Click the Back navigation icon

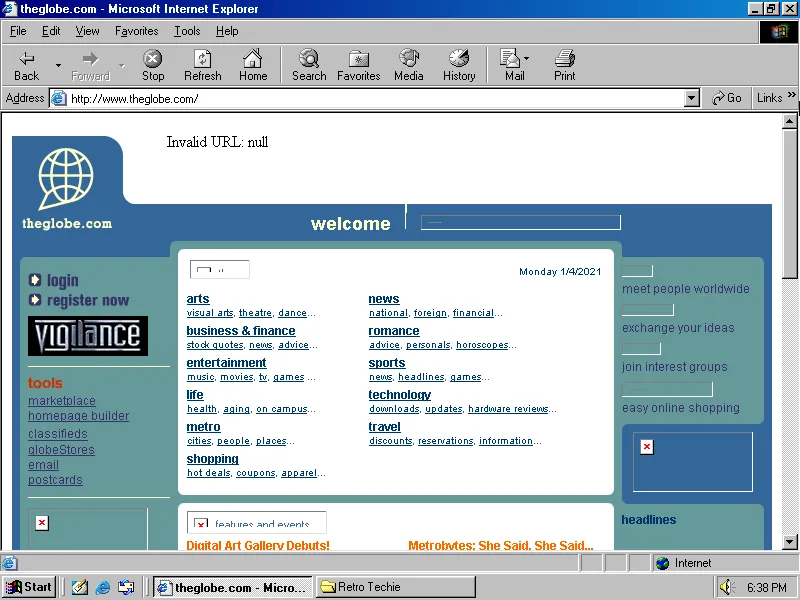[25, 64]
